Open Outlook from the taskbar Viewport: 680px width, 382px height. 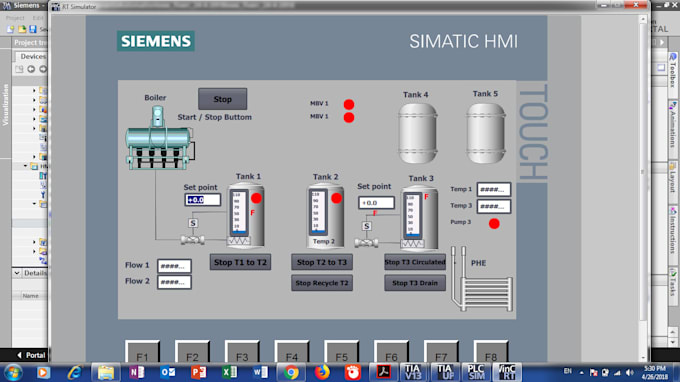pos(168,372)
